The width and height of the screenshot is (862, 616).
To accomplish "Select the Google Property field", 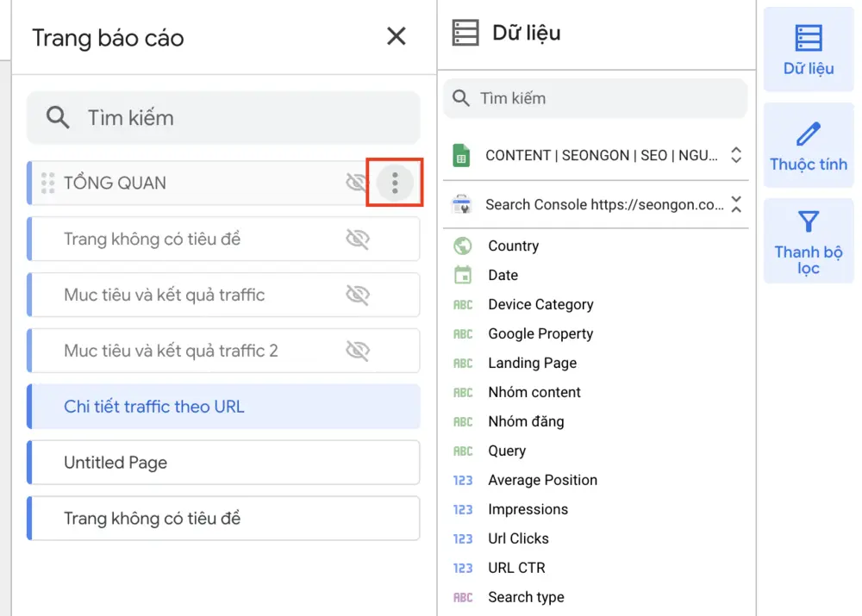I will [x=541, y=333].
